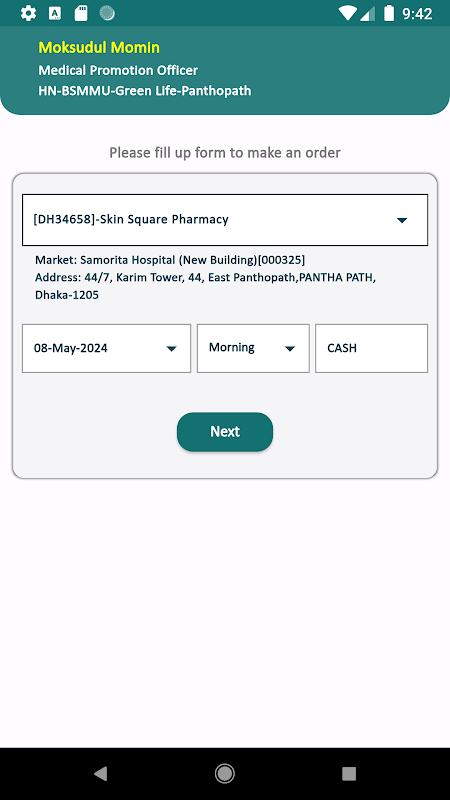Tap the keyboard 'A' icon in status bar
Image resolution: width=450 pixels, height=800 pixels.
tap(55, 13)
